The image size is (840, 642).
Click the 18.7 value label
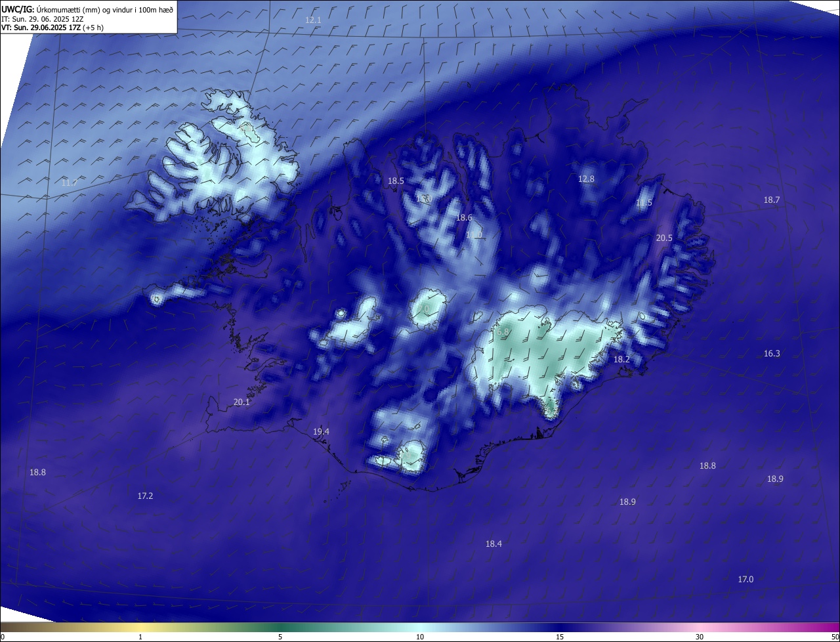pos(772,200)
